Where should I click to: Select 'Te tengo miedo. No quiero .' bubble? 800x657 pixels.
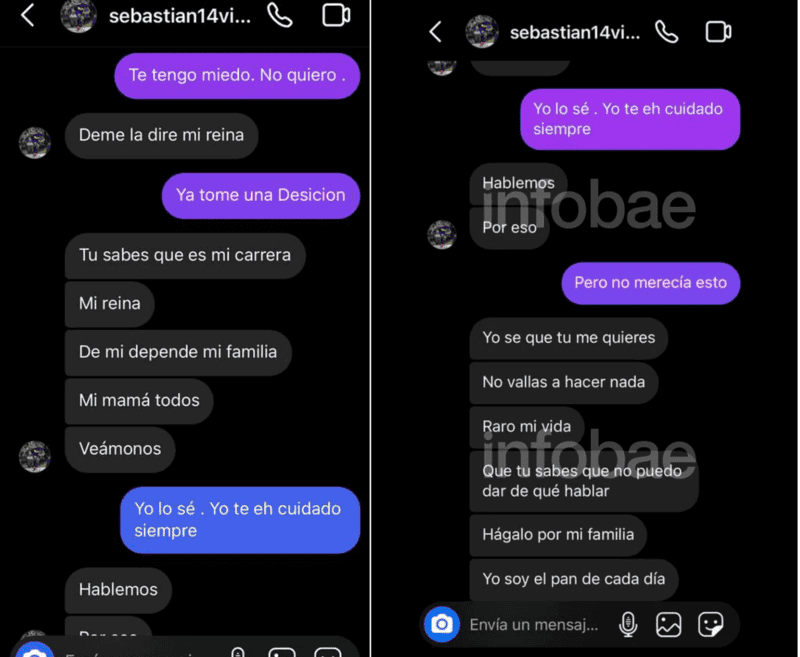coord(237,75)
